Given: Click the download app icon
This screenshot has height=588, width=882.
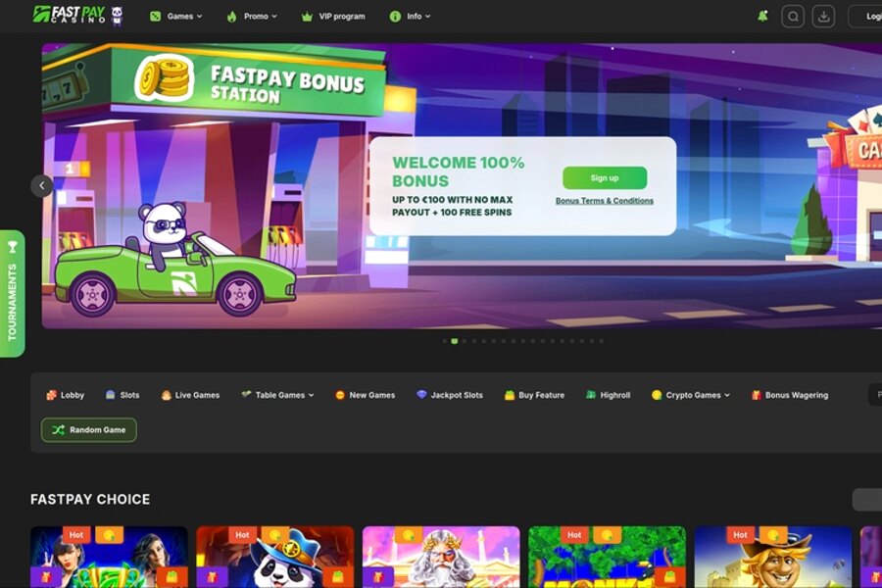Looking at the screenshot, I should [823, 17].
